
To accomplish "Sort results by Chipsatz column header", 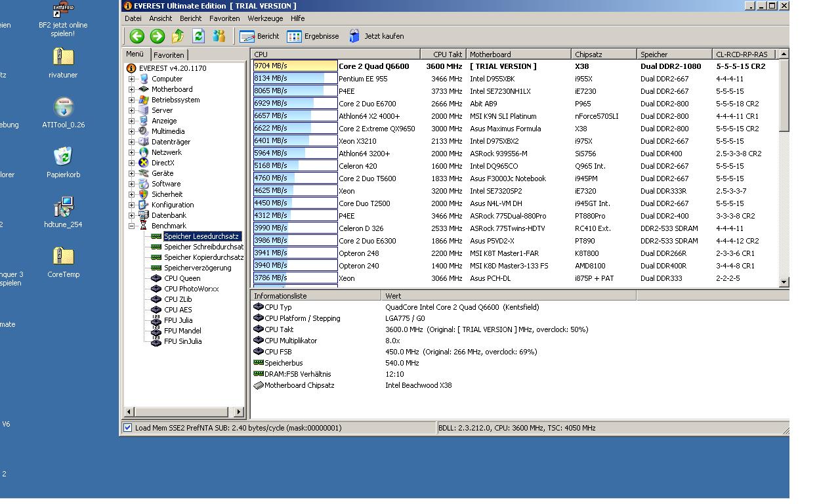I will pos(604,54).
